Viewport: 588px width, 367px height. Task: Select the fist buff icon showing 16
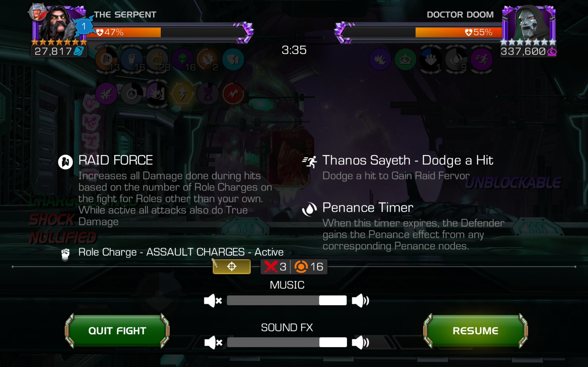point(132,59)
